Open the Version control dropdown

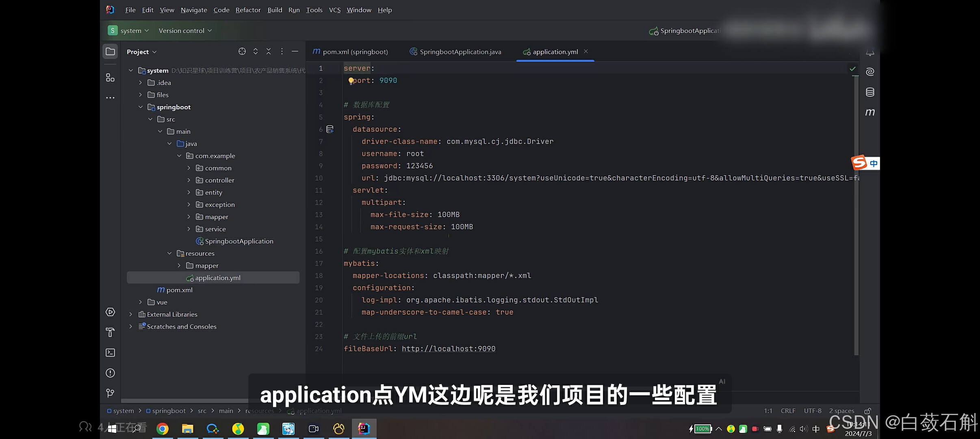coord(185,30)
